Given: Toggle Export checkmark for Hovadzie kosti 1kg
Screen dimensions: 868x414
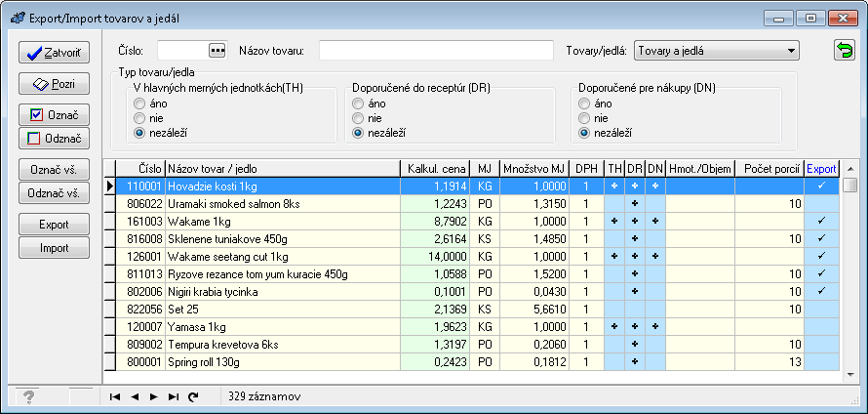Looking at the screenshot, I should (821, 186).
